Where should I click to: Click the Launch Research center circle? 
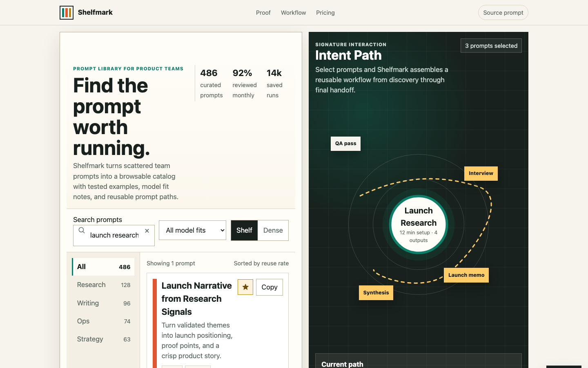[x=419, y=224]
